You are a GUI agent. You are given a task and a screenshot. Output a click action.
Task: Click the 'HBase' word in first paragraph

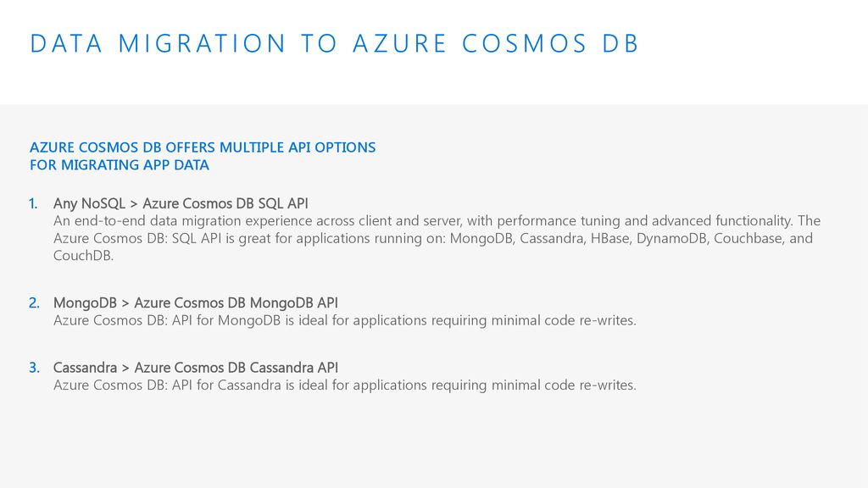tap(610, 238)
